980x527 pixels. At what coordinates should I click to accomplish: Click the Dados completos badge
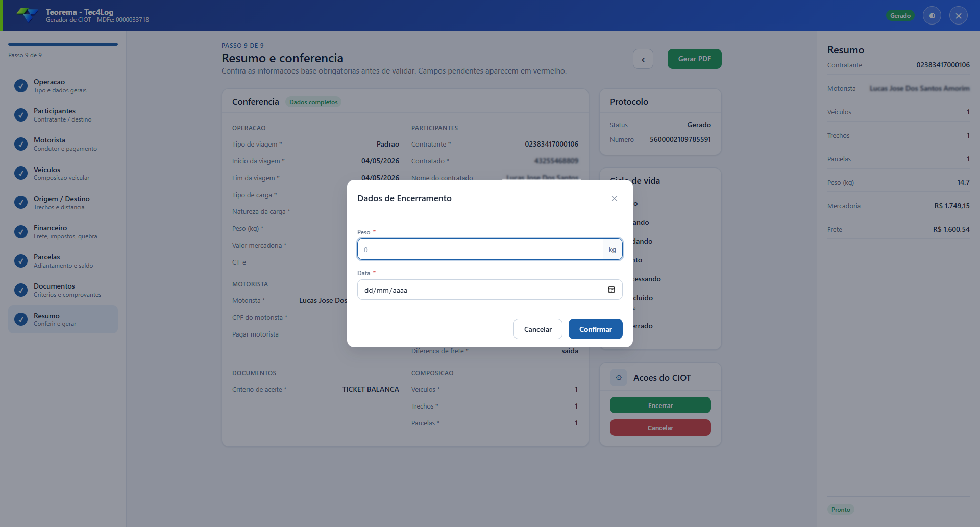click(313, 102)
